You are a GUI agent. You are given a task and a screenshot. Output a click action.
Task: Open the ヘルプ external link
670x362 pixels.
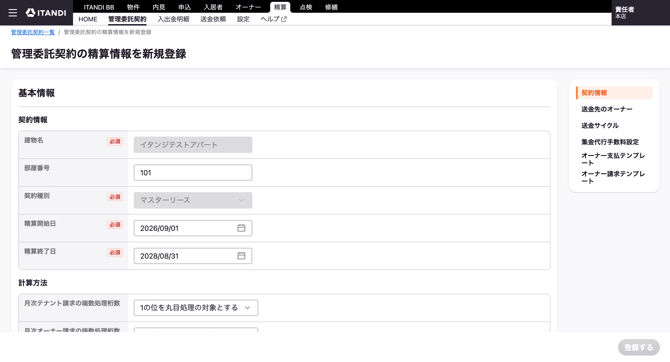pos(273,19)
